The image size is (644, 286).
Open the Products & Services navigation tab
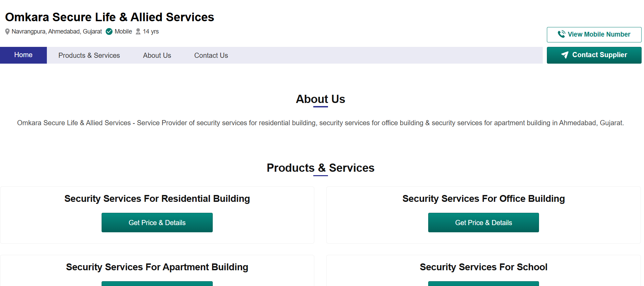coord(89,55)
